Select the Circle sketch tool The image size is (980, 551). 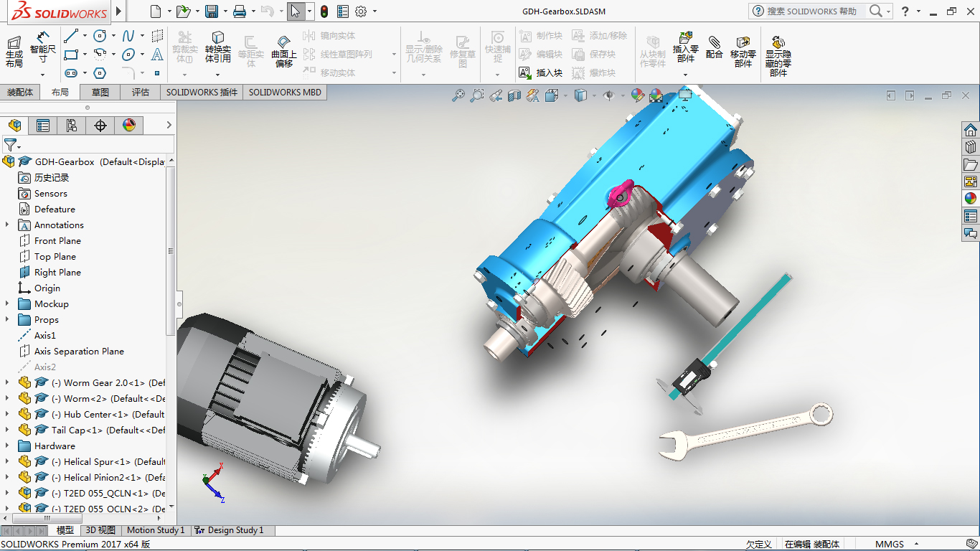coord(100,36)
